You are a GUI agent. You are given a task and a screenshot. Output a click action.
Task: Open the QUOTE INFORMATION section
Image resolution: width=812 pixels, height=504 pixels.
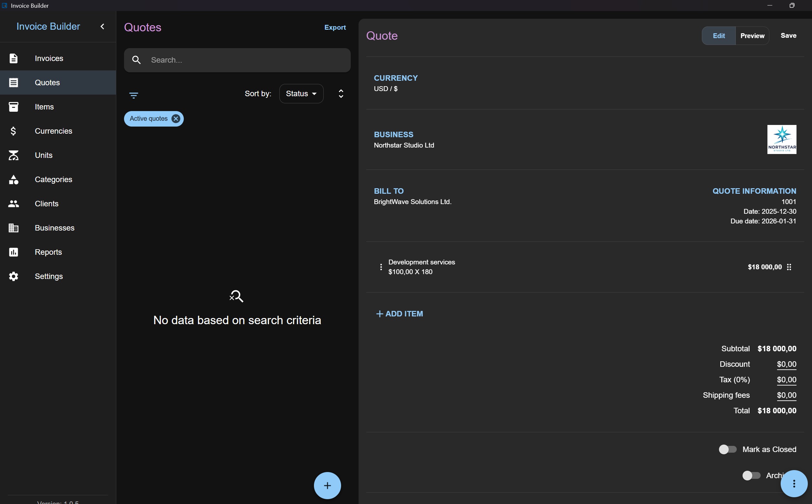click(x=754, y=191)
